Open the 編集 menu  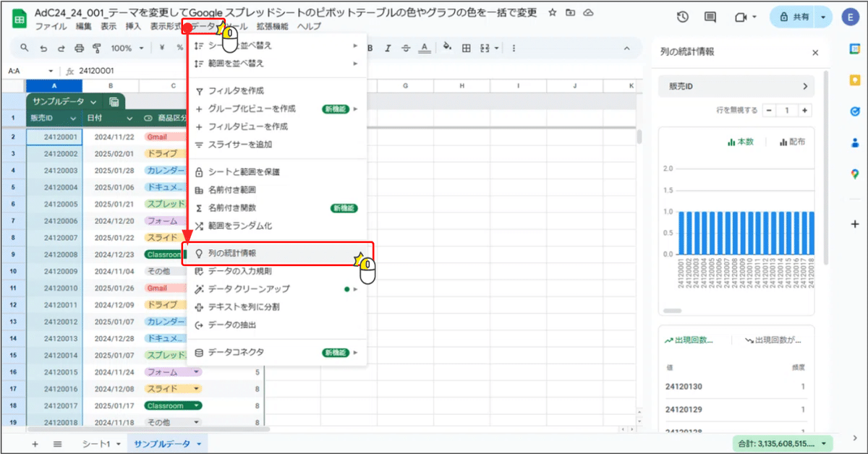point(84,26)
